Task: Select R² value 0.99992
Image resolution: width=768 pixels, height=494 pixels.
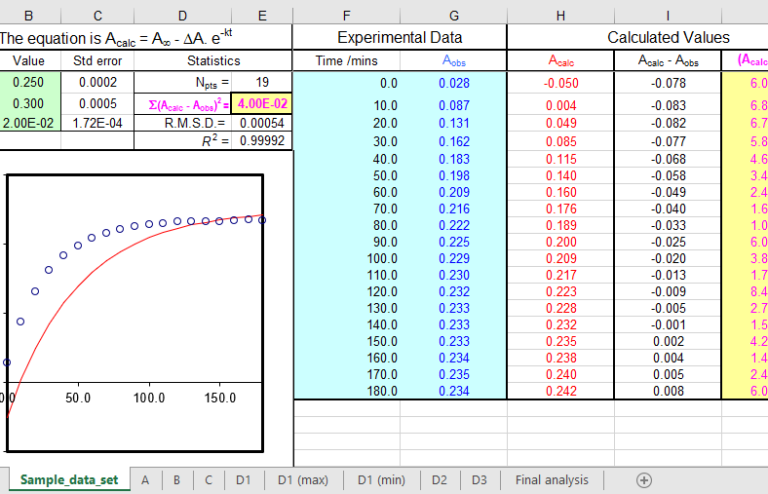Action: pos(262,141)
